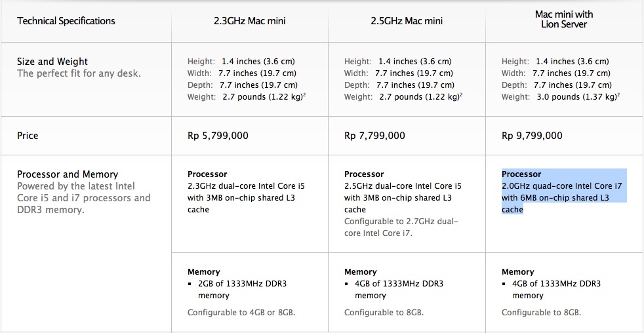Click the footnote 2 after 1.22 kg in 2.3GHz column
Screen dimensions: 644x333
(x=304, y=95)
